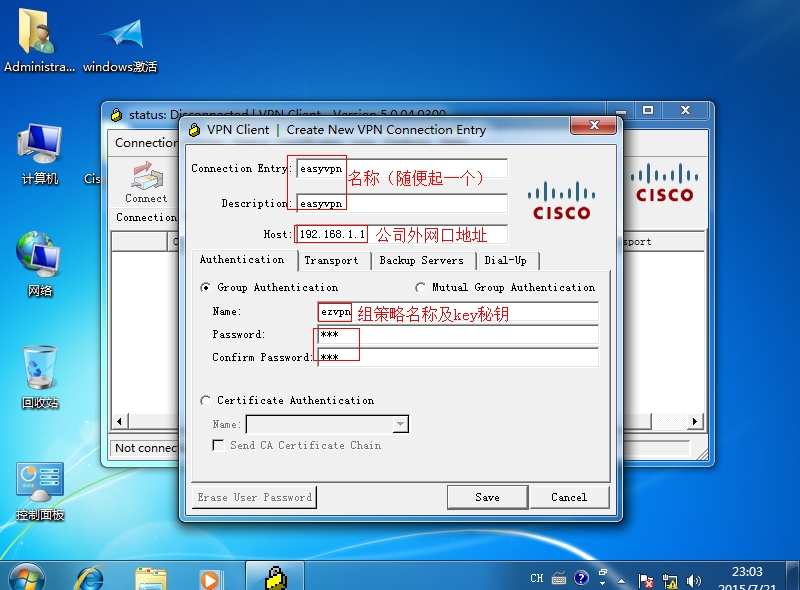
Task: Select the Mutual Group Authentication radio button
Action: click(420, 288)
